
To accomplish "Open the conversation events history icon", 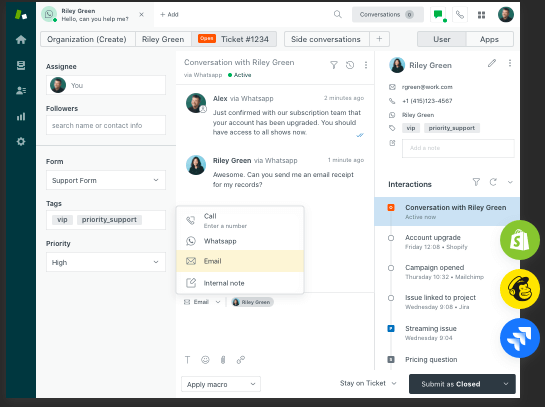I will tap(350, 65).
